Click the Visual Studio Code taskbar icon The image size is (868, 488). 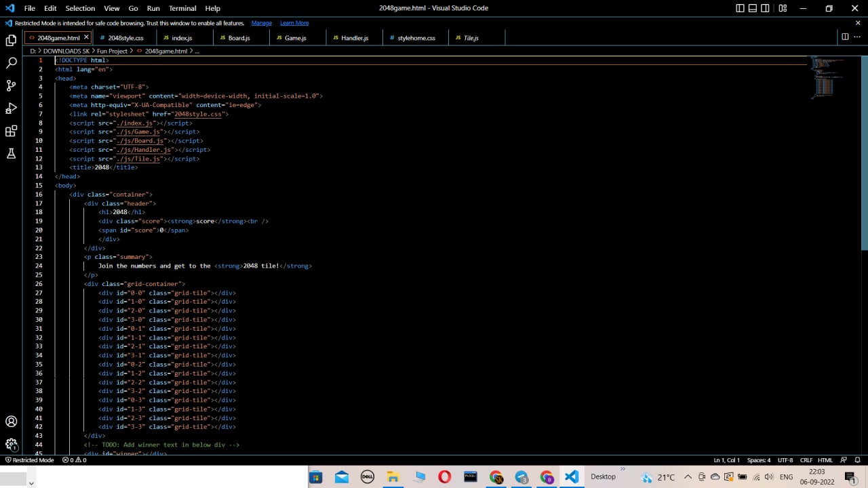[572, 477]
